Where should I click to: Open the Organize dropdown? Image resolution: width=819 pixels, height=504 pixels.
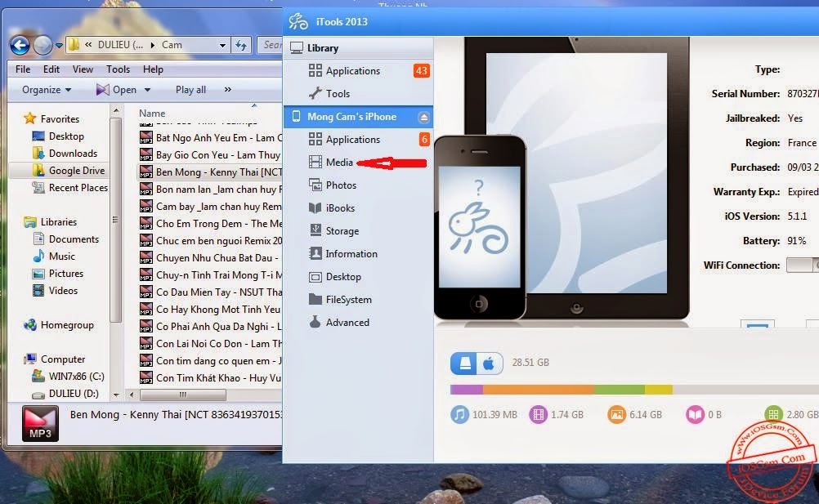(46, 90)
